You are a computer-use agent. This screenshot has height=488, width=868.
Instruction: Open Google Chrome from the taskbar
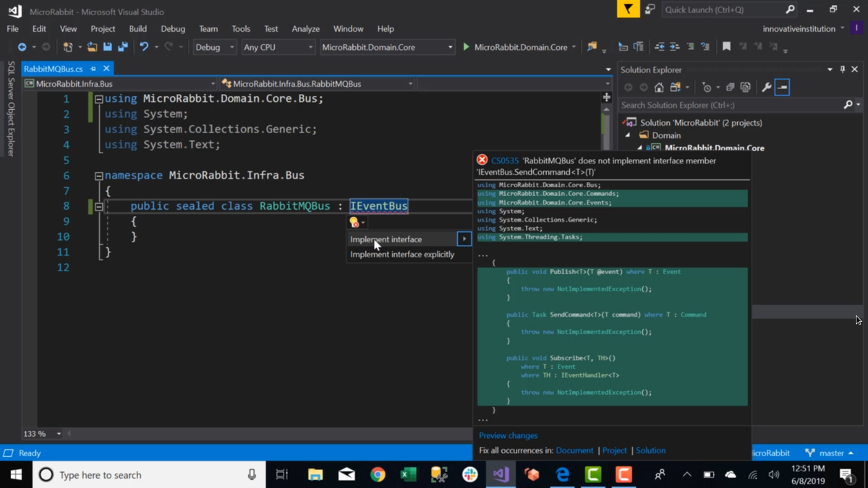(x=378, y=475)
